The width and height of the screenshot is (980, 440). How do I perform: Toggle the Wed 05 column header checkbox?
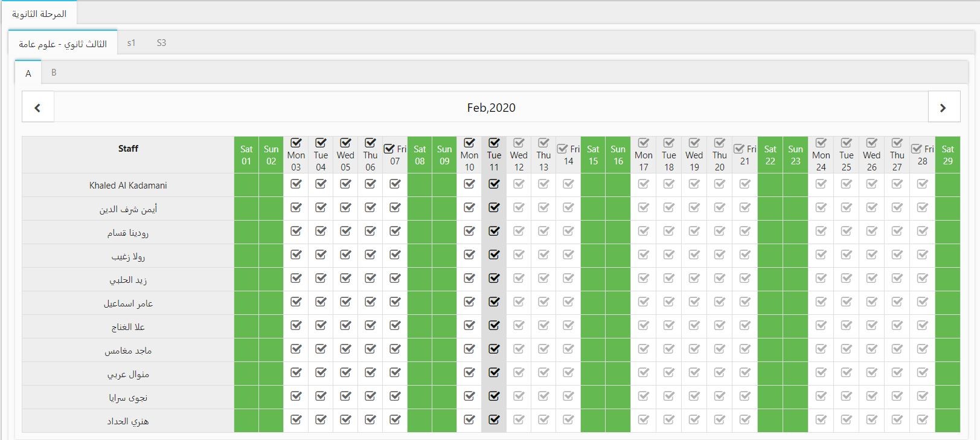[x=345, y=143]
